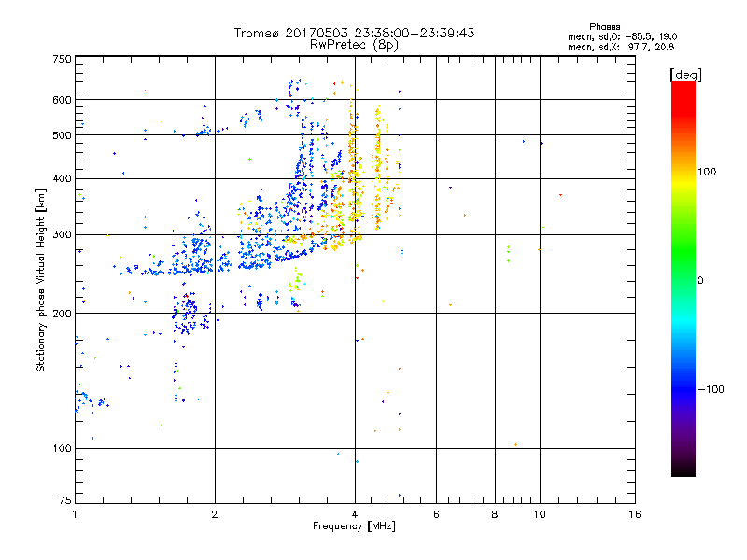The height and width of the screenshot is (560, 747).
Task: Pick the blue band near colorbar -100
Action: [x=683, y=388]
